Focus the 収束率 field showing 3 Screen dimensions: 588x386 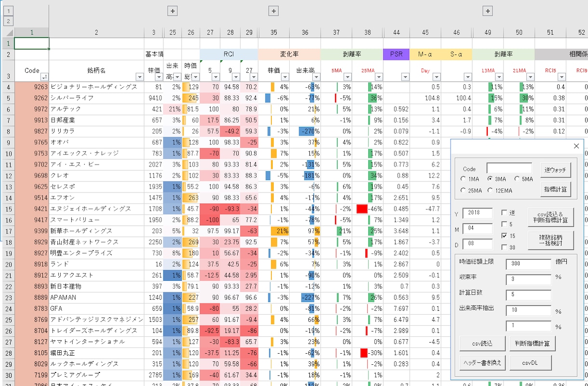(528, 279)
